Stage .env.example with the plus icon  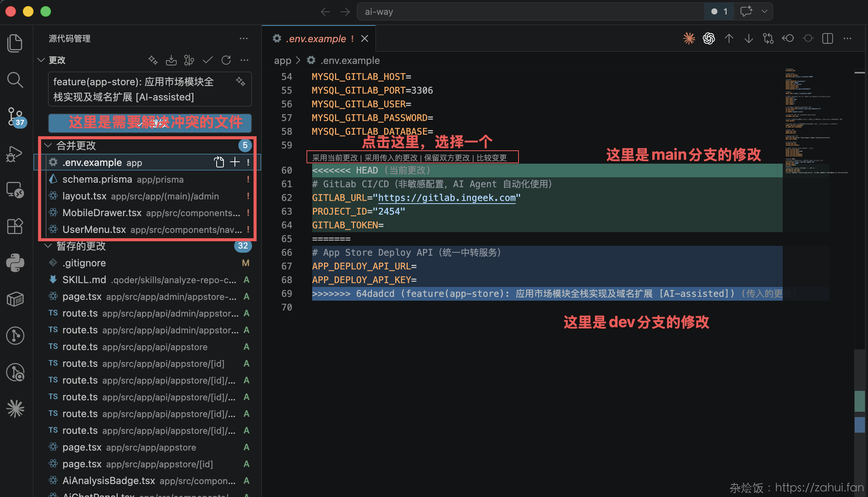click(x=235, y=162)
